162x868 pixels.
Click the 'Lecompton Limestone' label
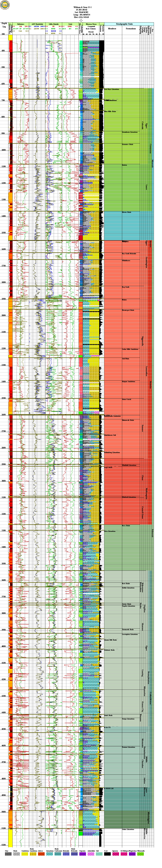tap(130, 634)
